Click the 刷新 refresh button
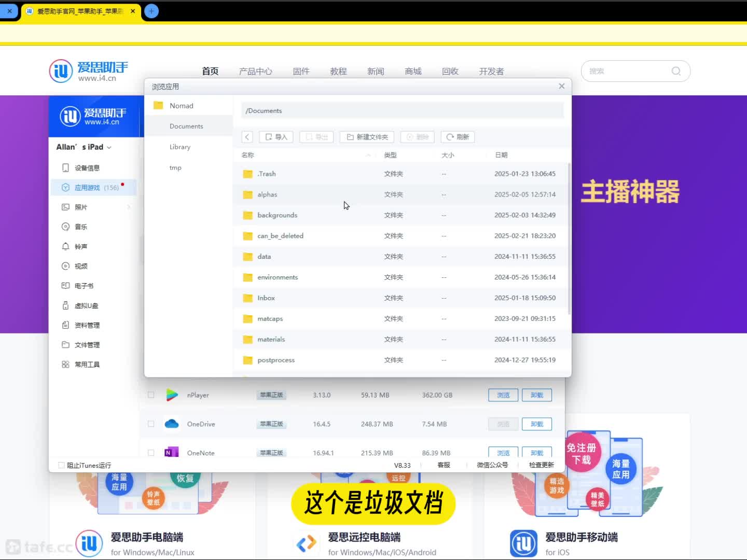The height and width of the screenshot is (560, 747). tap(458, 137)
